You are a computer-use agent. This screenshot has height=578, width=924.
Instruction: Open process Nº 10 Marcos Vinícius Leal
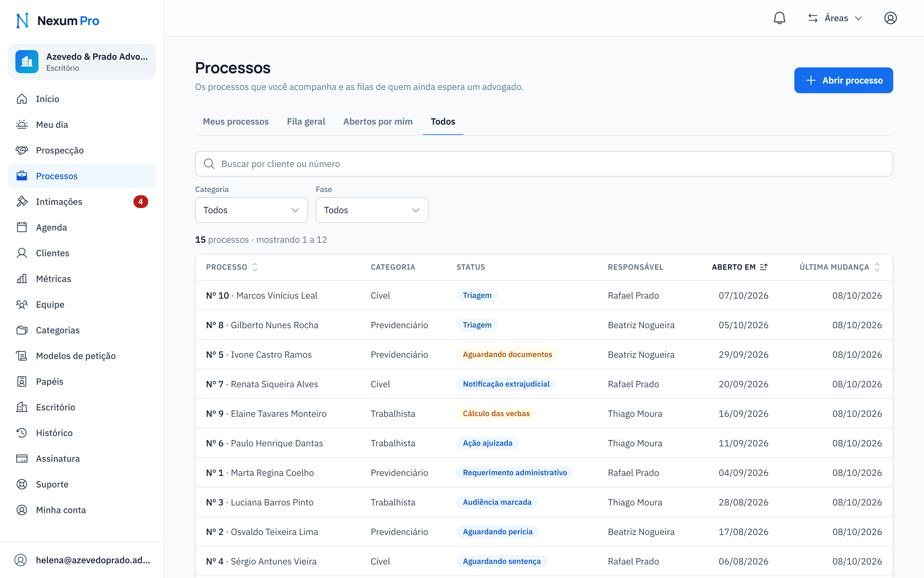[544, 295]
